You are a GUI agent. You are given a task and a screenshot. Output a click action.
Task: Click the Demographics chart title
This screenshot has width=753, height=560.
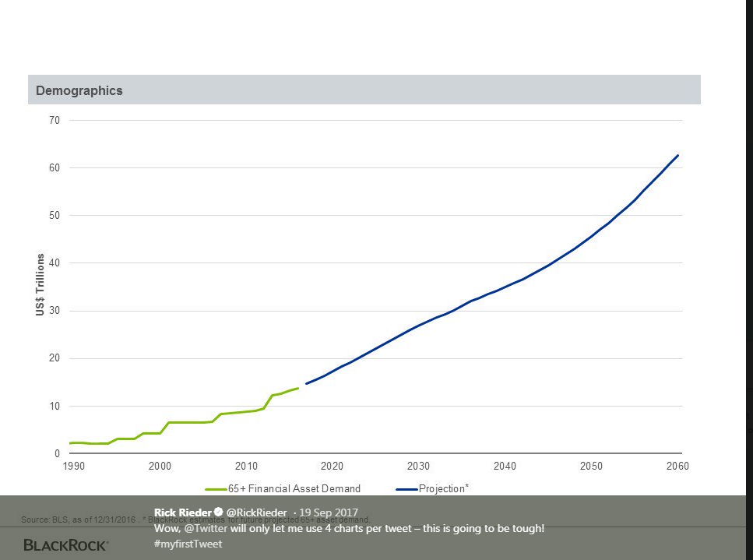click(79, 90)
